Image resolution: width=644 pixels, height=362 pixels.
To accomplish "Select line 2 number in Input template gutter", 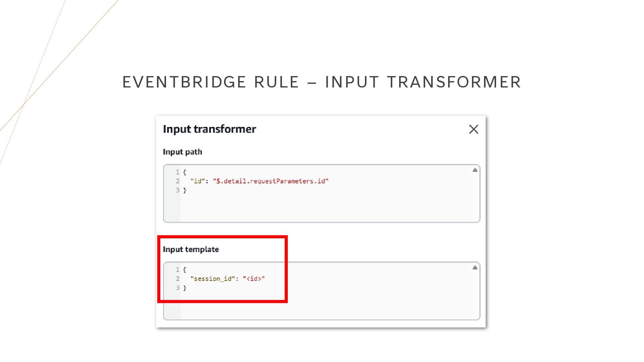I will (x=177, y=279).
